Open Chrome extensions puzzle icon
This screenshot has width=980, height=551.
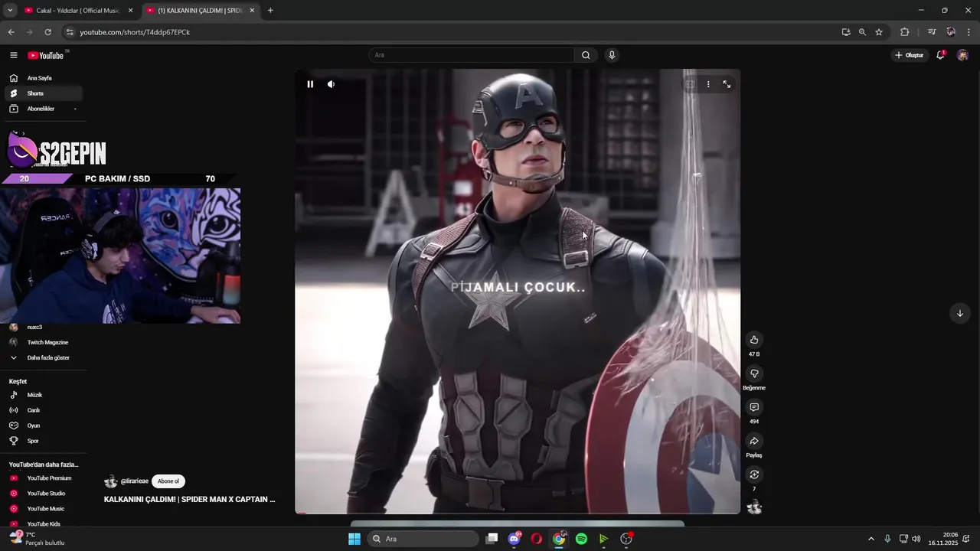pyautogui.click(x=905, y=32)
